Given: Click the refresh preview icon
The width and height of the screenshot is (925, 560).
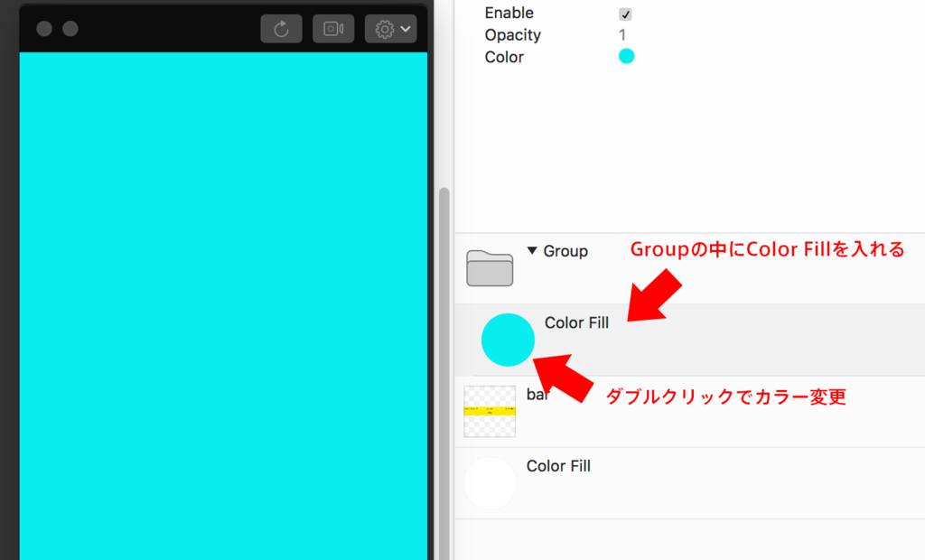Looking at the screenshot, I should click(282, 29).
